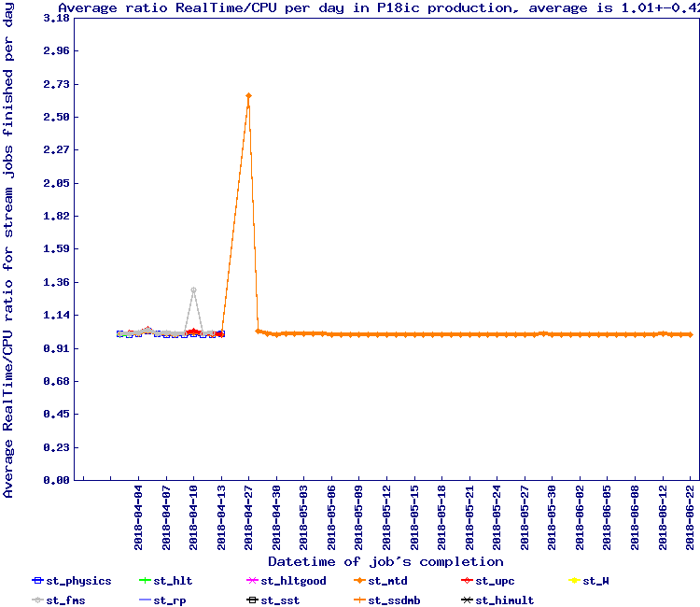This screenshot has height=607, width=700.
Task: Select the st_himult legend label
Action: (x=504, y=600)
